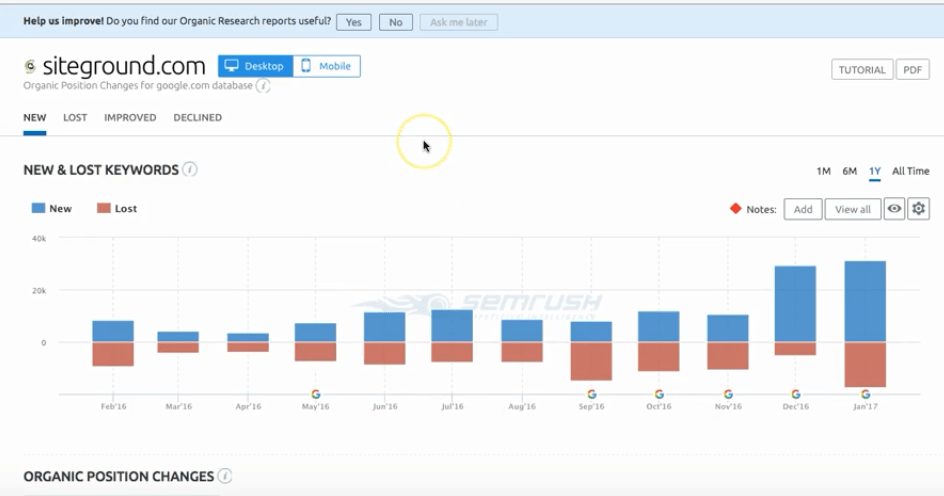Set chart range to All Time

[910, 171]
